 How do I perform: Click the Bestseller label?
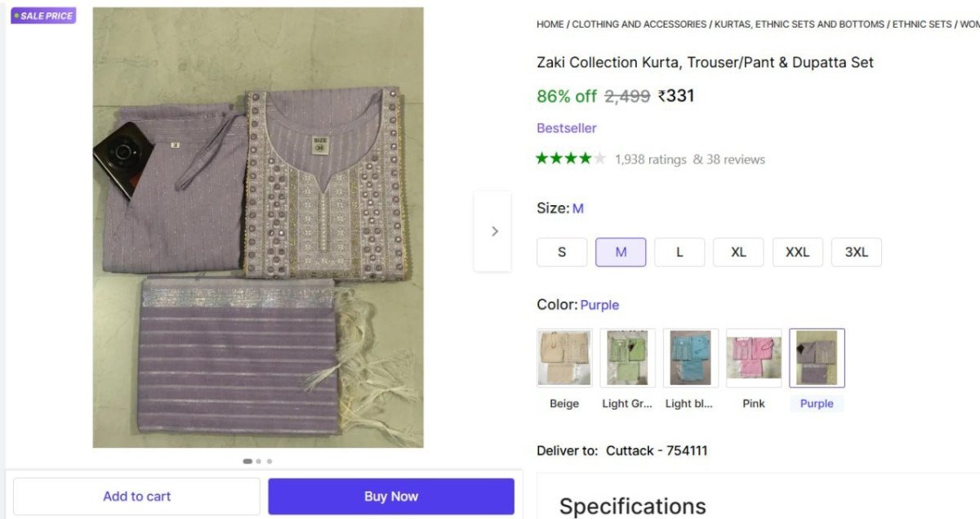(567, 128)
